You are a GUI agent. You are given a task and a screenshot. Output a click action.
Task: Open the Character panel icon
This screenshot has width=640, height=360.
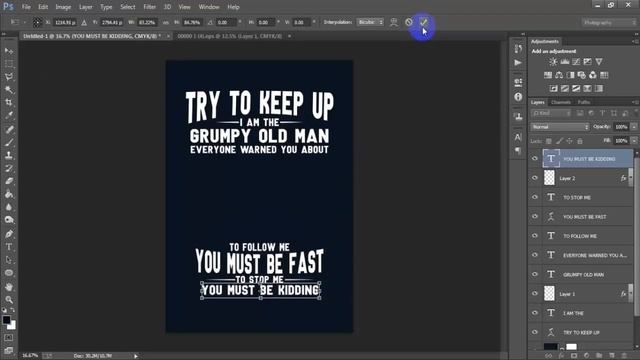pos(518,137)
